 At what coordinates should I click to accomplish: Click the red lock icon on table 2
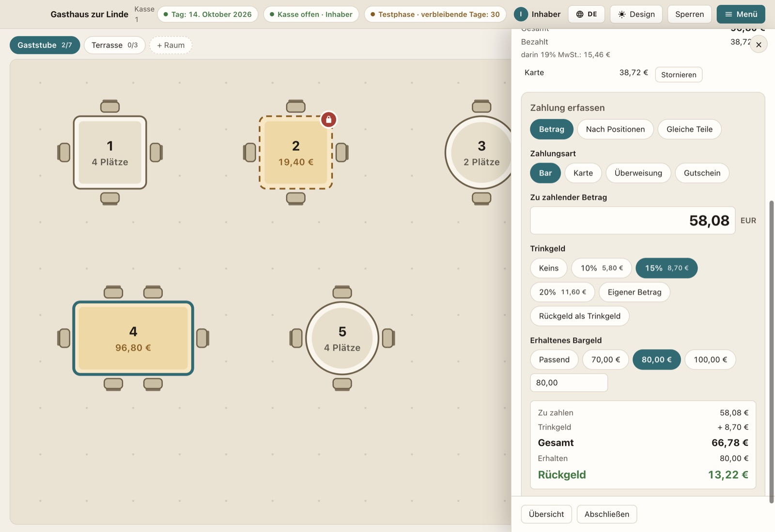tap(328, 119)
